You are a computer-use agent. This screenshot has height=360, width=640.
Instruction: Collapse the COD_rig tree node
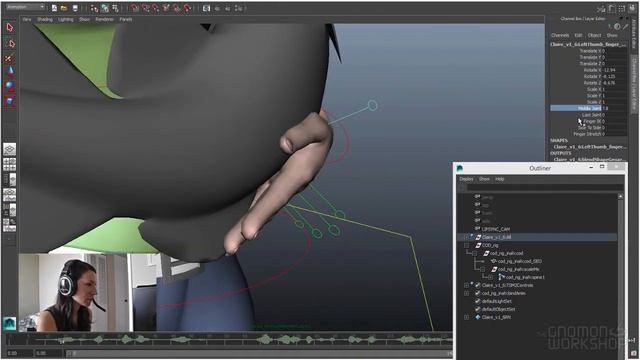point(467,245)
